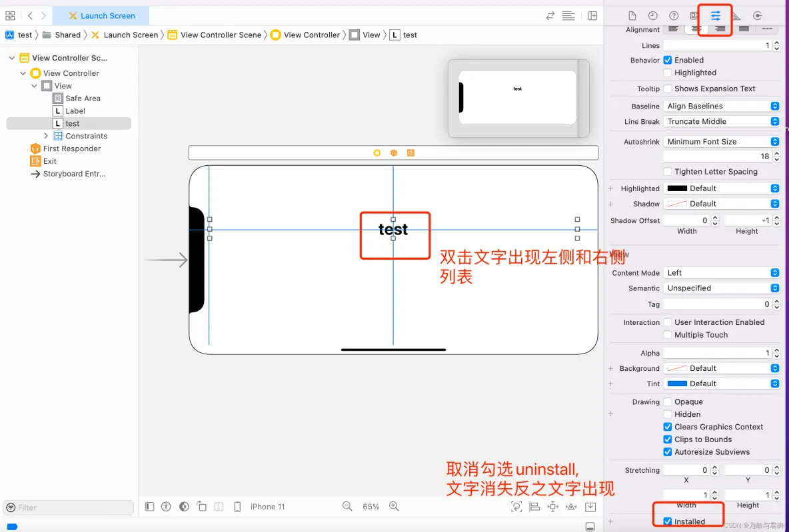Collapse the View node in outline
The height and width of the screenshot is (532, 789).
point(34,85)
